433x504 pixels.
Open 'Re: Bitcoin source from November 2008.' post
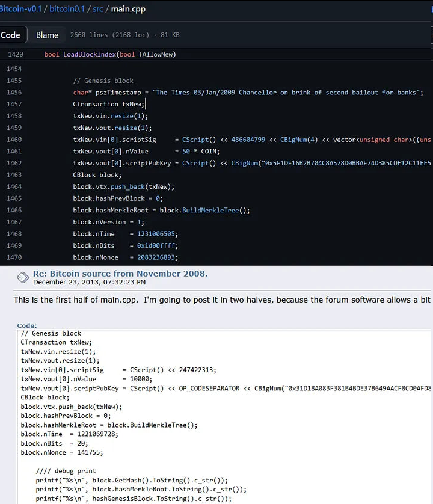[x=120, y=274]
